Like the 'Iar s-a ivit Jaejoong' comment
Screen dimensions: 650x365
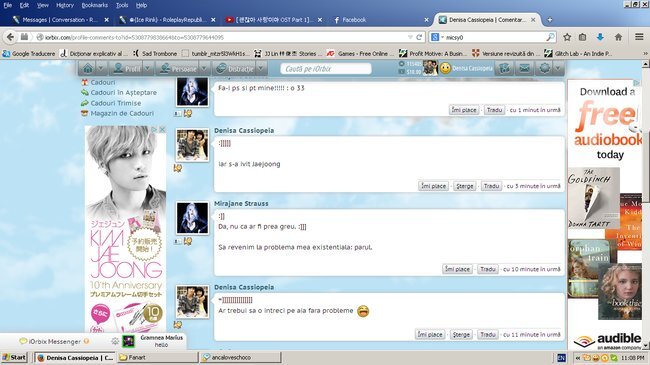(433, 186)
